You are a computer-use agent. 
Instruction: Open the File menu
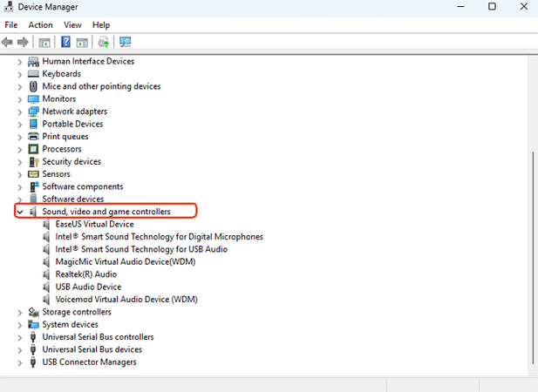click(11, 25)
